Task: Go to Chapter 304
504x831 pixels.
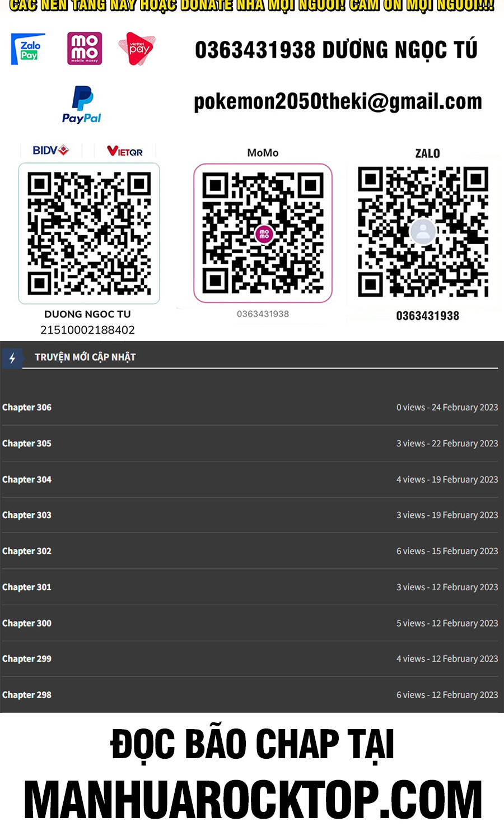Action: pos(27,480)
